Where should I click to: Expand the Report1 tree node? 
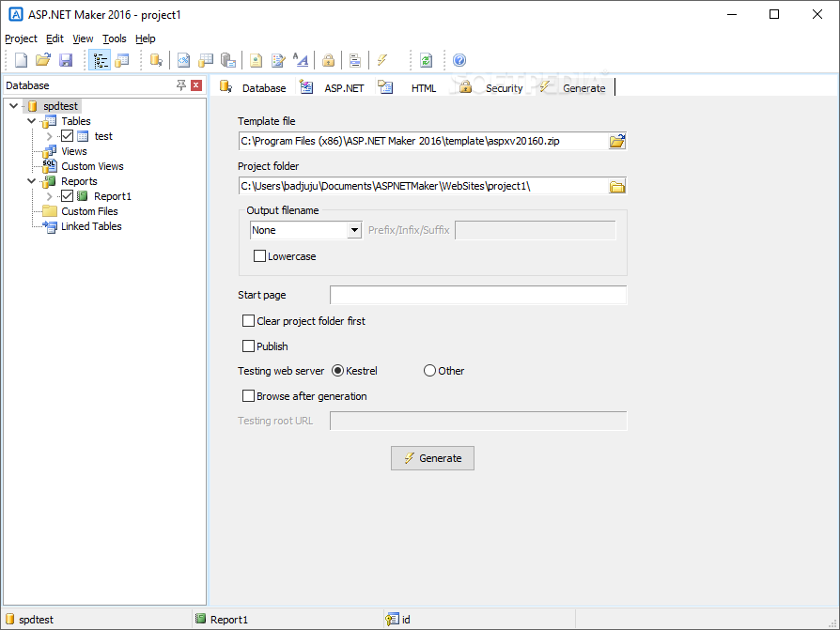coord(49,196)
